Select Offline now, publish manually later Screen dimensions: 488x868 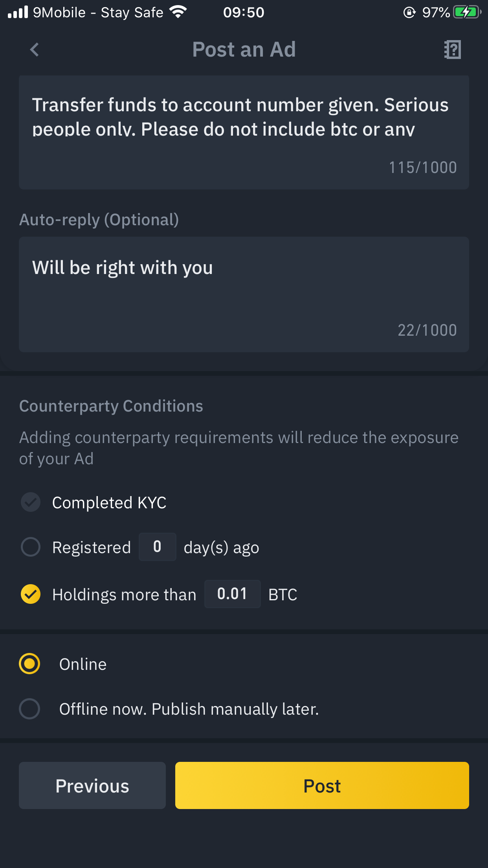[x=29, y=709]
